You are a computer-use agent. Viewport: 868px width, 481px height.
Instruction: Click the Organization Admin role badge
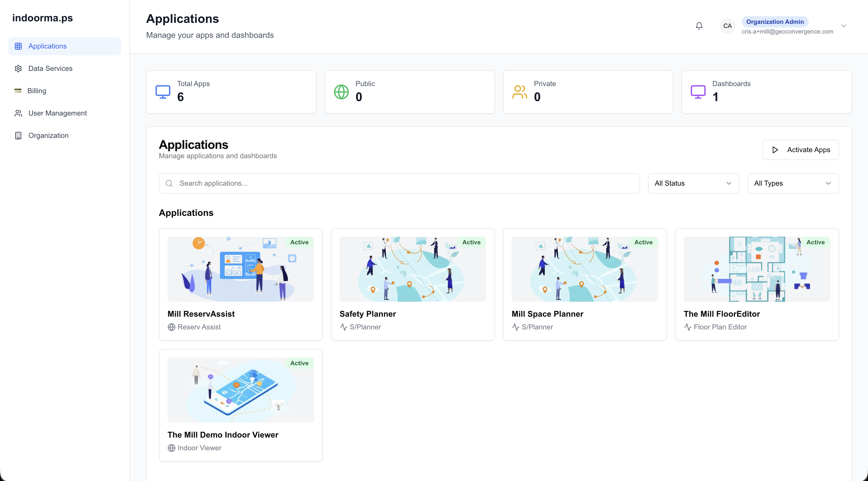775,22
